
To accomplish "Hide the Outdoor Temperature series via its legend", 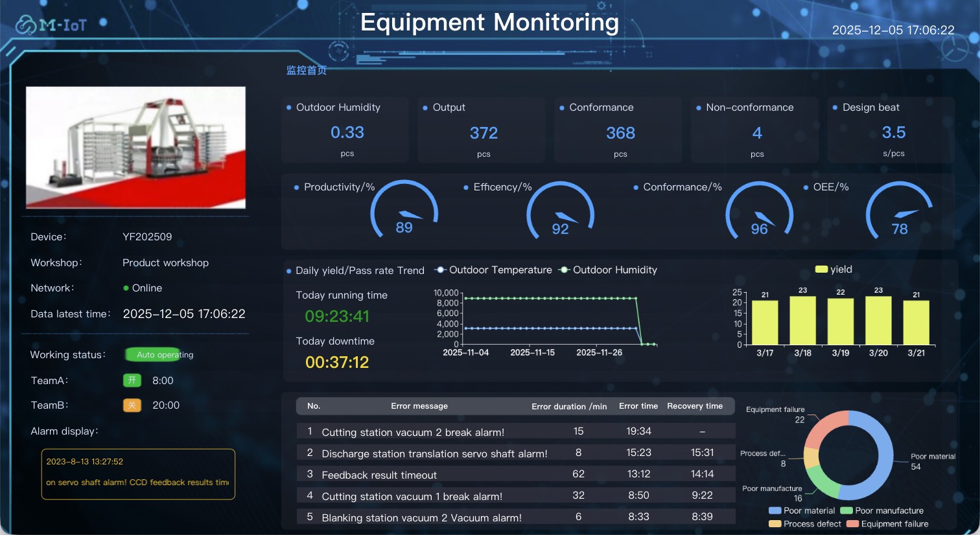I will pos(495,270).
